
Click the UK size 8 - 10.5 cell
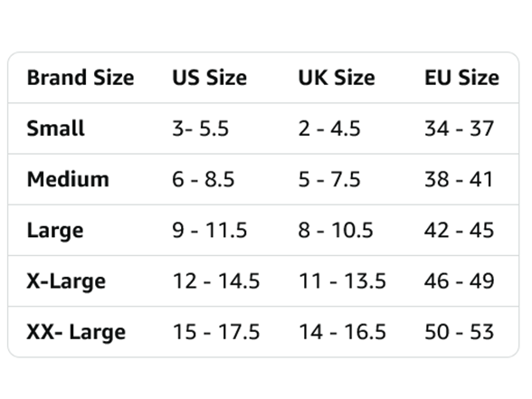tap(336, 231)
